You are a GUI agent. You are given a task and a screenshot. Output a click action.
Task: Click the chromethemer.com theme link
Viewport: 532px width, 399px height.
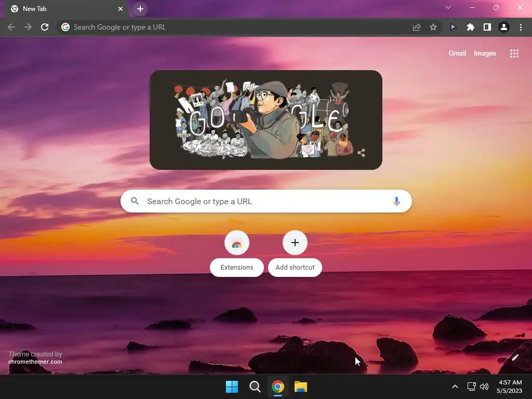point(35,362)
